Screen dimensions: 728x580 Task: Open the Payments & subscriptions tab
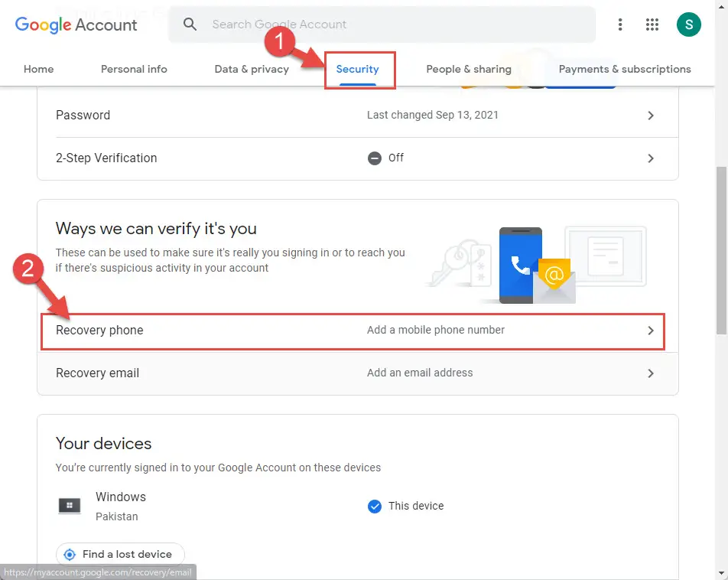625,69
